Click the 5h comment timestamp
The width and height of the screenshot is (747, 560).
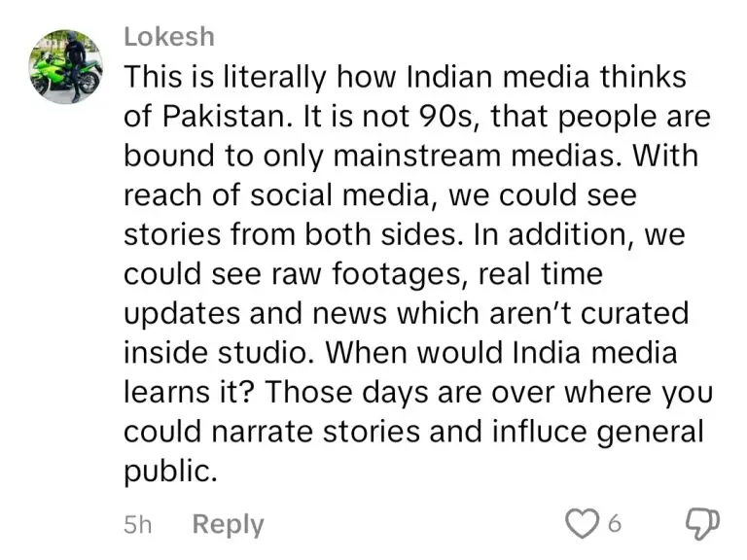[x=138, y=525]
